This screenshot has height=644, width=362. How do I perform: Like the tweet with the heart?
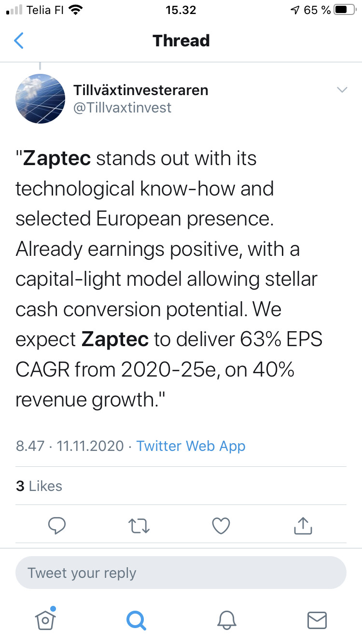pyautogui.click(x=221, y=526)
